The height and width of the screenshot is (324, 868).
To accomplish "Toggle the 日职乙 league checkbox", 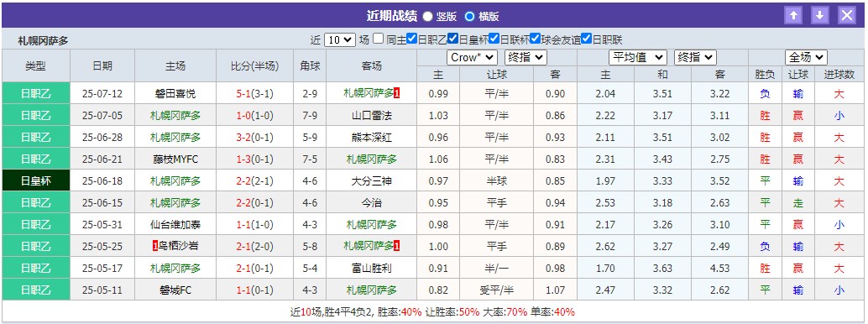I will (411, 39).
